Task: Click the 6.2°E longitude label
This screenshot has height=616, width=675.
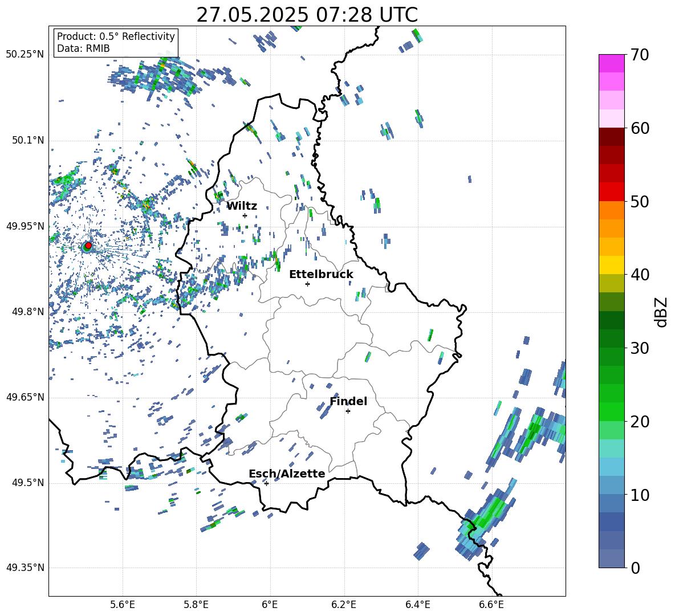Action: tap(344, 605)
